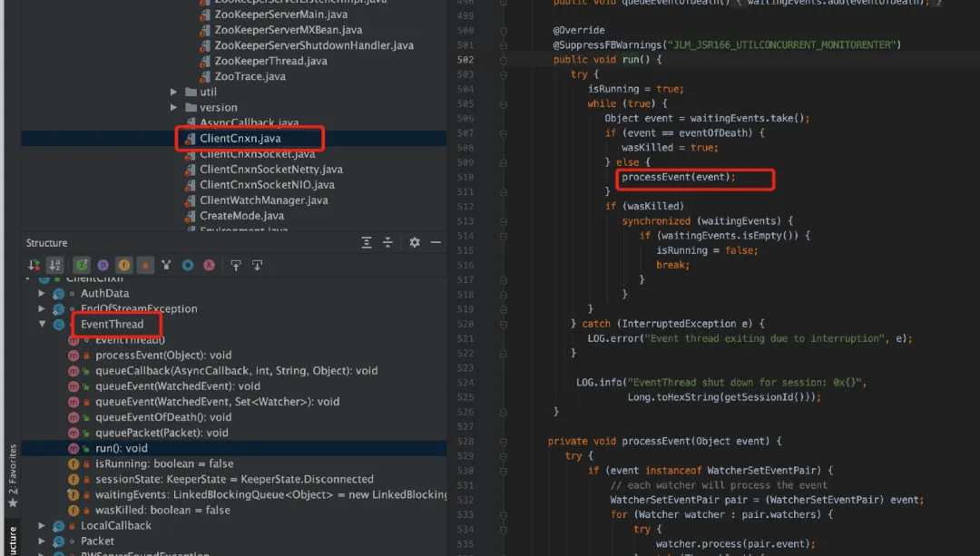Click the Favorites star icon on left strip
The height and width of the screenshot is (556, 980).
[x=13, y=502]
